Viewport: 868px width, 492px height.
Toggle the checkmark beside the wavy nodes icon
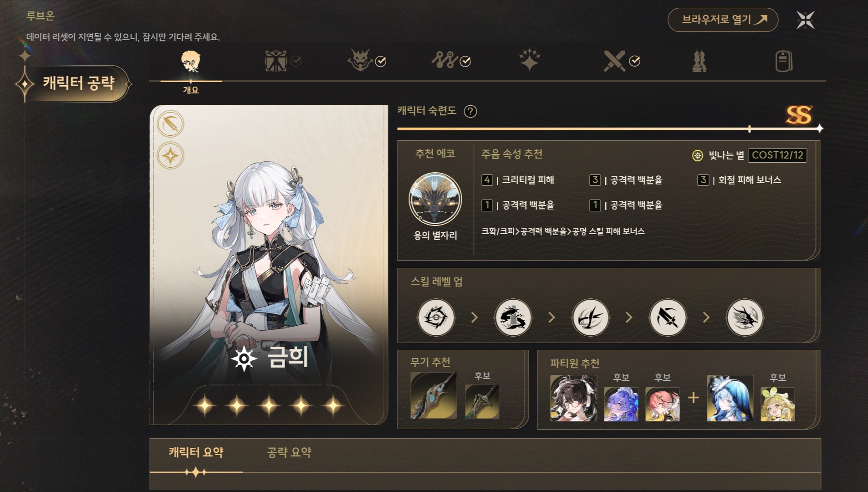pos(465,61)
